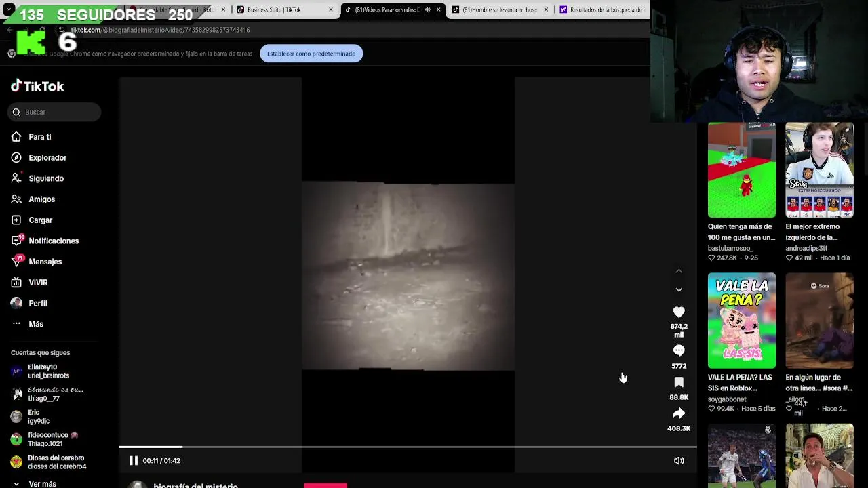
Task: Go to previous video up arrow
Action: 679,271
